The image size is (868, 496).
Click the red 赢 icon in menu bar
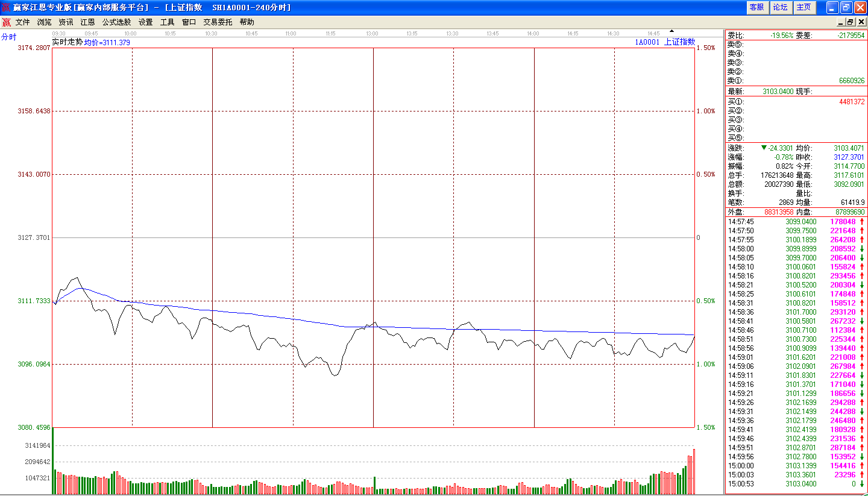(x=7, y=22)
